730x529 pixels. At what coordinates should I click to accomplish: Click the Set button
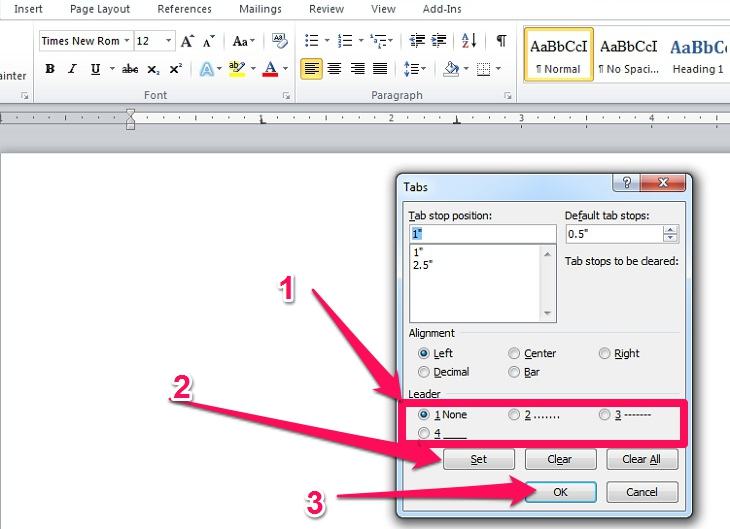pos(479,460)
